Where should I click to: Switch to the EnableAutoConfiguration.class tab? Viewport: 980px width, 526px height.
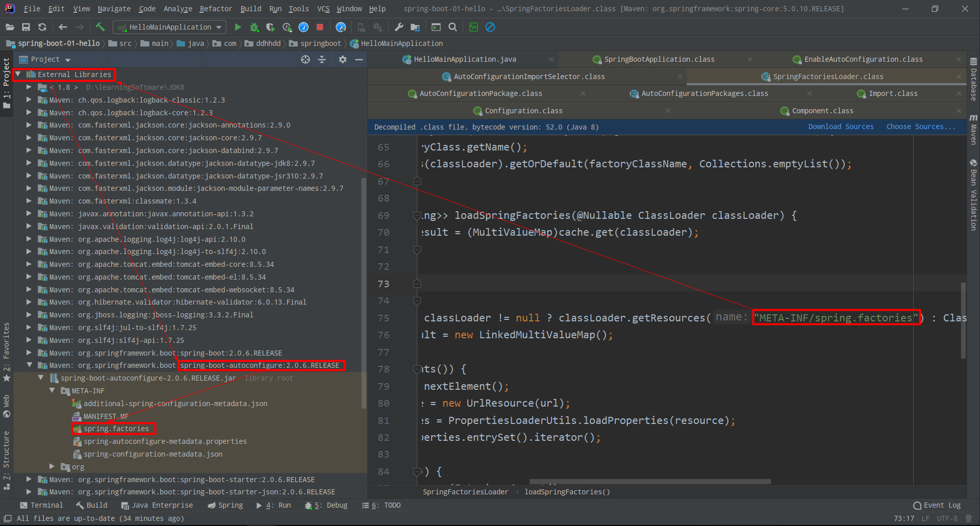tap(863, 60)
